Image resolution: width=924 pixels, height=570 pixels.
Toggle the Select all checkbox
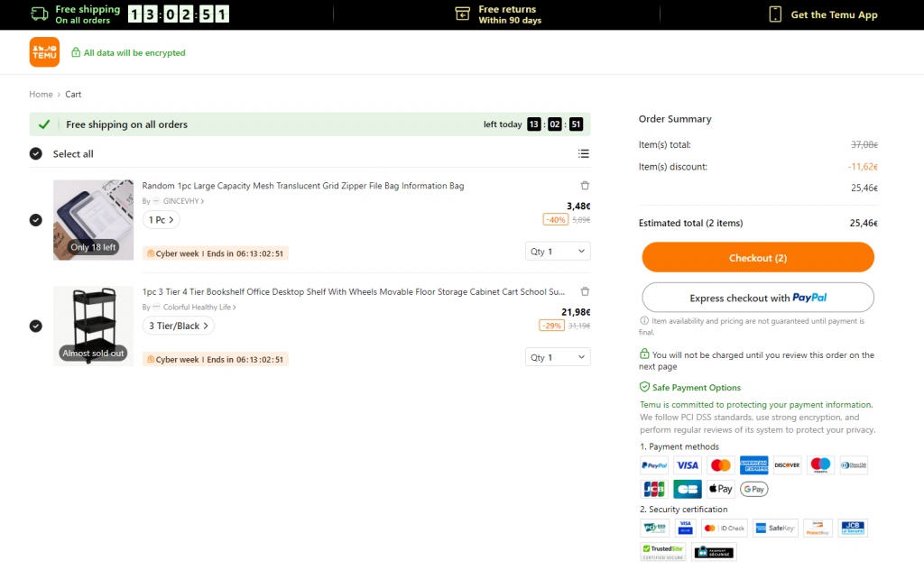click(36, 153)
